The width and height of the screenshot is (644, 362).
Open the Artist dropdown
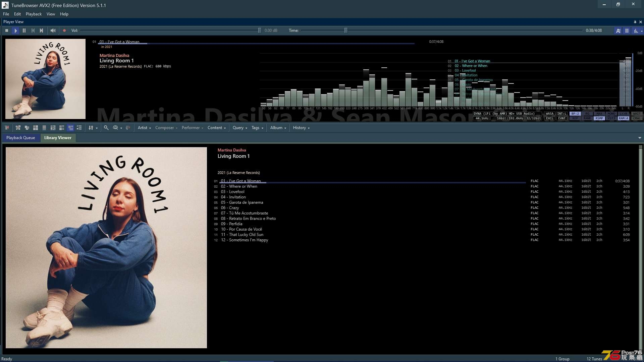click(144, 128)
